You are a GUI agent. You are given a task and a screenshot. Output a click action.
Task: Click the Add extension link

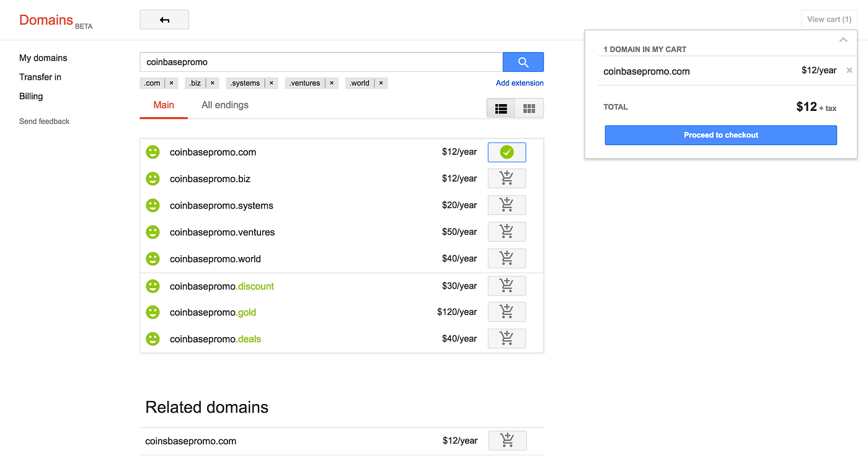pyautogui.click(x=520, y=83)
